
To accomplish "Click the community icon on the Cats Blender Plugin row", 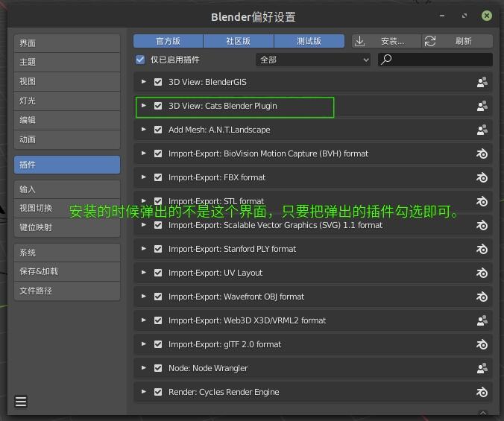I will coord(482,106).
